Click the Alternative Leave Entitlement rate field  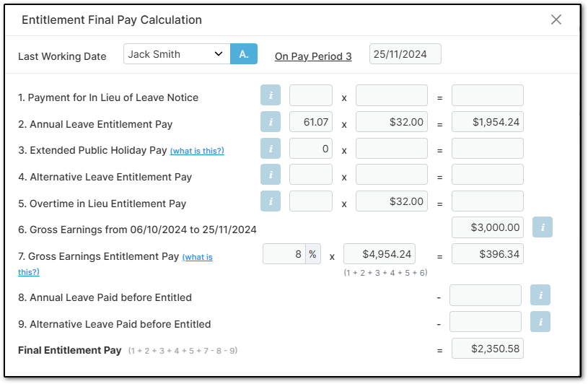tap(392, 175)
